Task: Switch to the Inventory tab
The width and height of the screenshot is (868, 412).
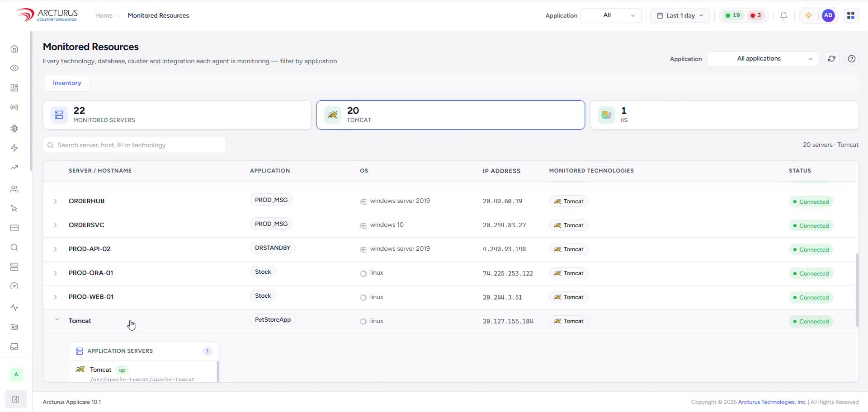Action: tap(67, 83)
